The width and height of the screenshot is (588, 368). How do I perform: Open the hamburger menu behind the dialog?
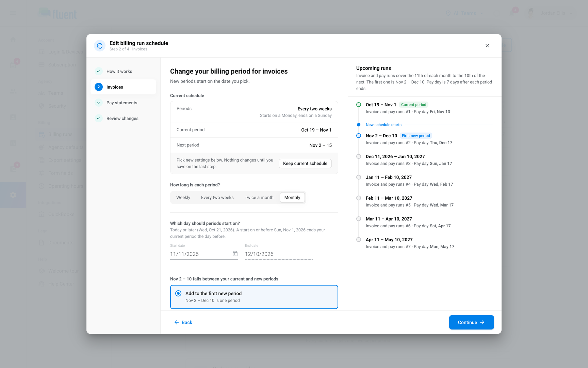click(x=13, y=13)
